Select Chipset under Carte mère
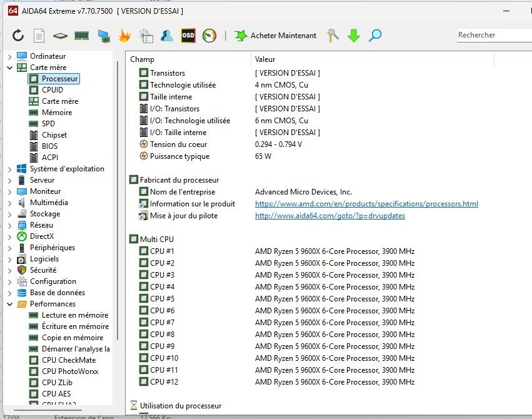This screenshot has height=419, width=532. pos(54,135)
